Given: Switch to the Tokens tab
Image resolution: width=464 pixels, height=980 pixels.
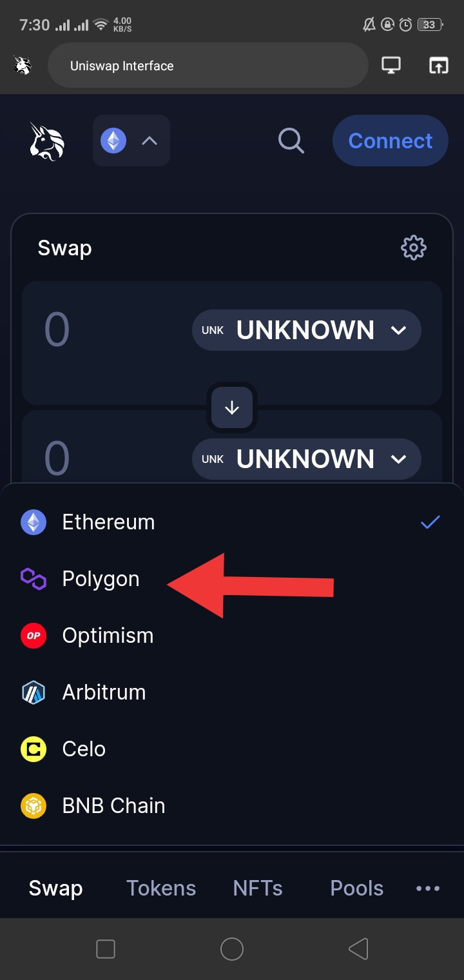Looking at the screenshot, I should coord(161,888).
